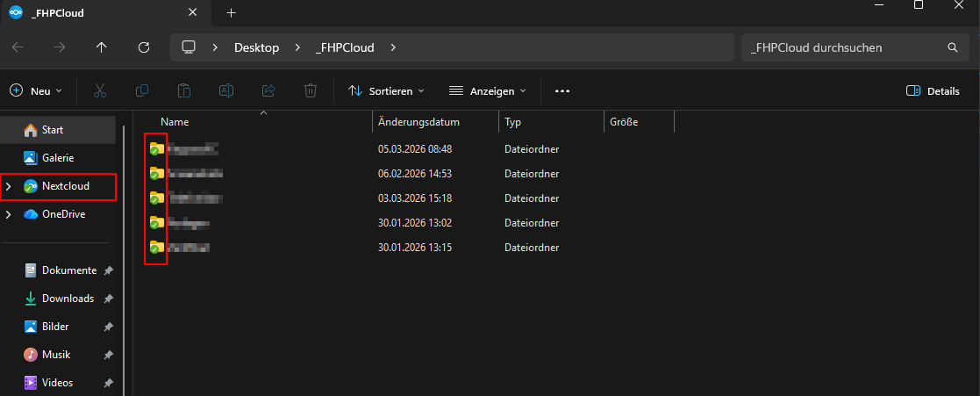The image size is (980, 396).
Task: Click the Delete trash can icon
Action: coord(311,90)
